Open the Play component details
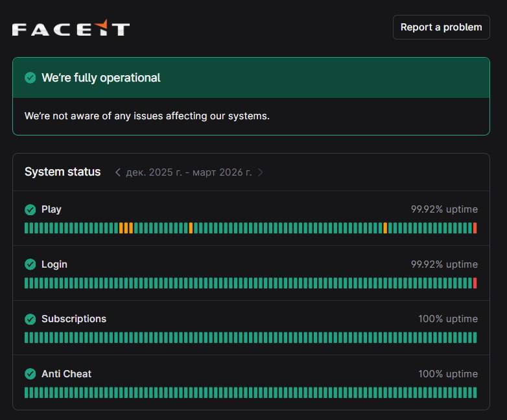 51,209
